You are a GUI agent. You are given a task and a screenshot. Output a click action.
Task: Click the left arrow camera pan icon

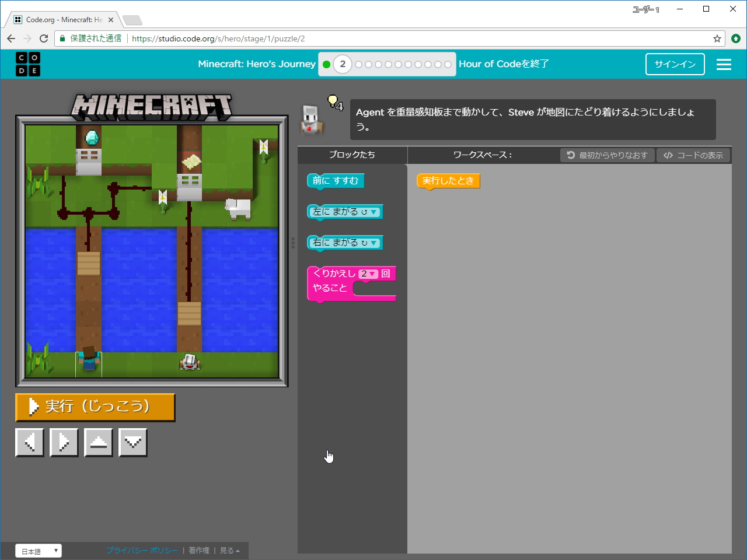(x=29, y=442)
